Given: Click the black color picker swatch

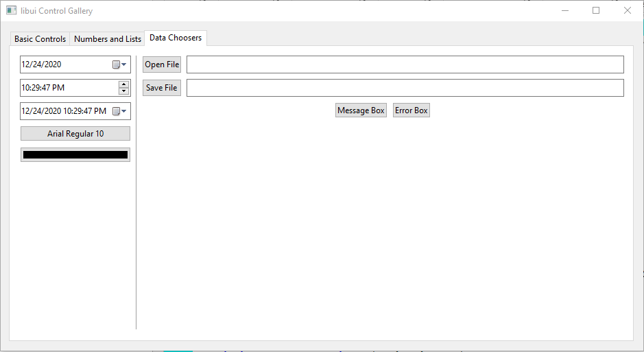Looking at the screenshot, I should [x=75, y=155].
